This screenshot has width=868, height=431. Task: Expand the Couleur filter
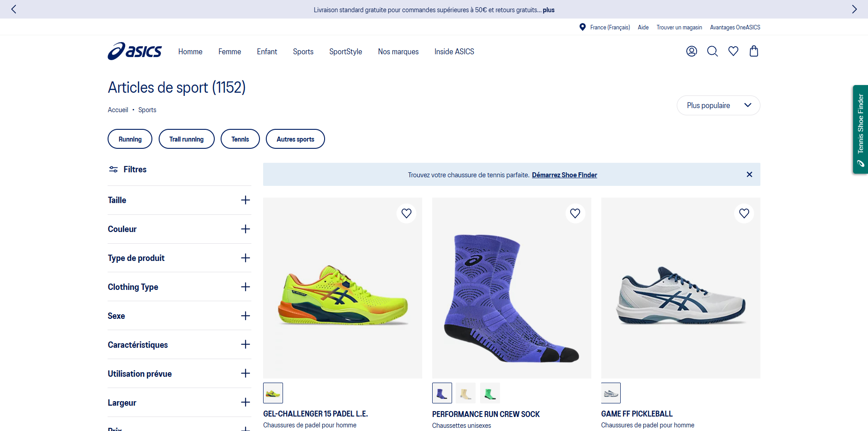point(179,229)
